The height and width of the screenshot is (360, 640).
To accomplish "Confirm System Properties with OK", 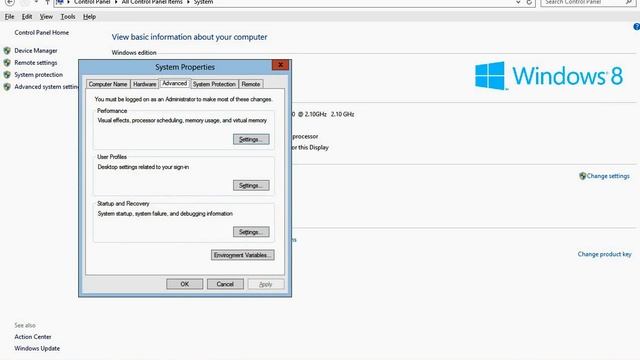I will [184, 284].
